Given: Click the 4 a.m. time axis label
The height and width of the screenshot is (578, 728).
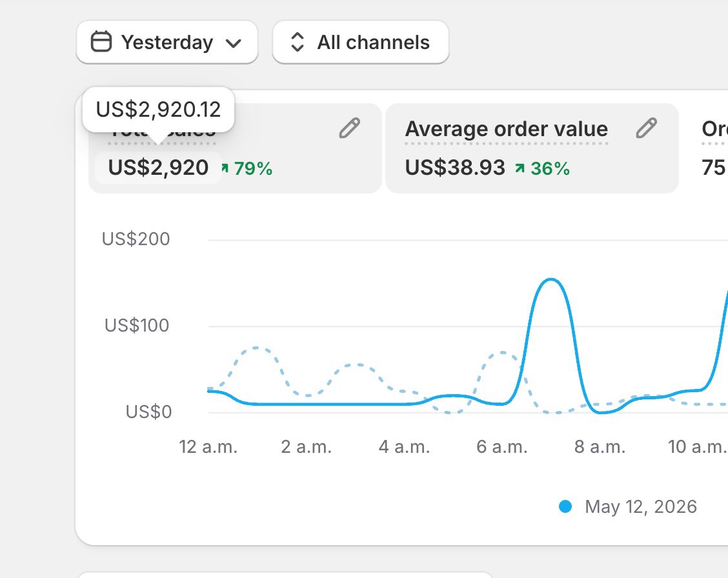Looking at the screenshot, I should click(405, 446).
